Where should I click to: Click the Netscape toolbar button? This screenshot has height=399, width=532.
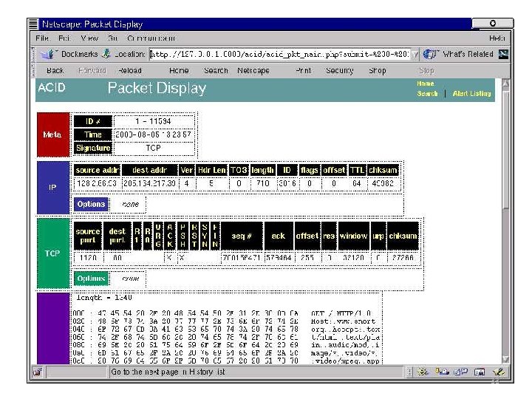point(253,71)
